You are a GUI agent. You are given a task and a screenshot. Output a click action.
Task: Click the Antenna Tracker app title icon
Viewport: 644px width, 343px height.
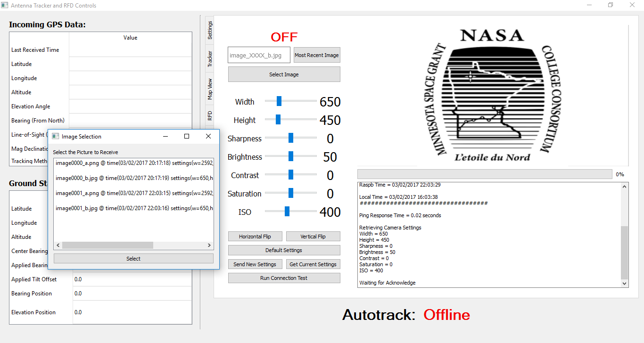[5, 5]
